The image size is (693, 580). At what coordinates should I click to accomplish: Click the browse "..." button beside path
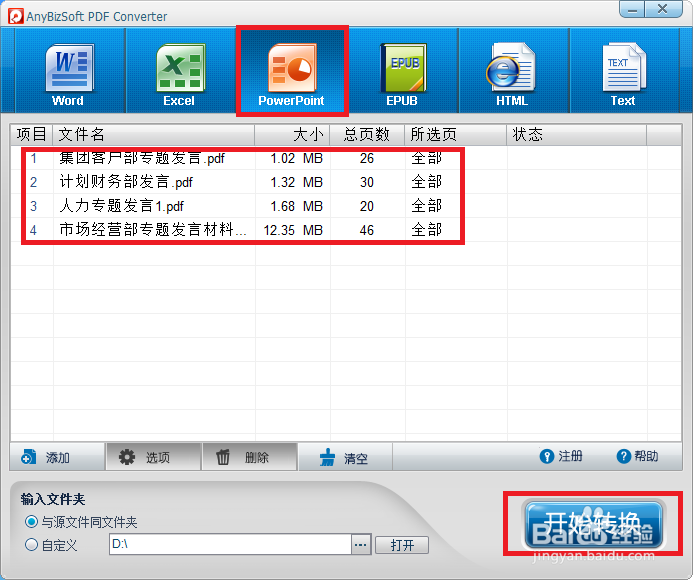(x=361, y=545)
